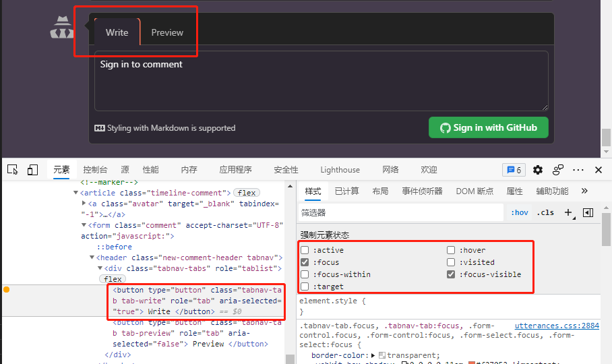Open the 安全性 (Security) tab
The width and height of the screenshot is (612, 364).
pyautogui.click(x=286, y=170)
